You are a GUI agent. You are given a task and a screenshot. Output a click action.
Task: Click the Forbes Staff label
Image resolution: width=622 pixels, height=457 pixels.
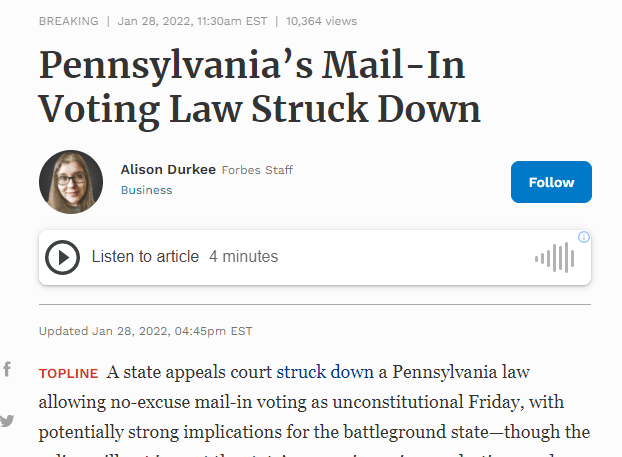tap(259, 169)
